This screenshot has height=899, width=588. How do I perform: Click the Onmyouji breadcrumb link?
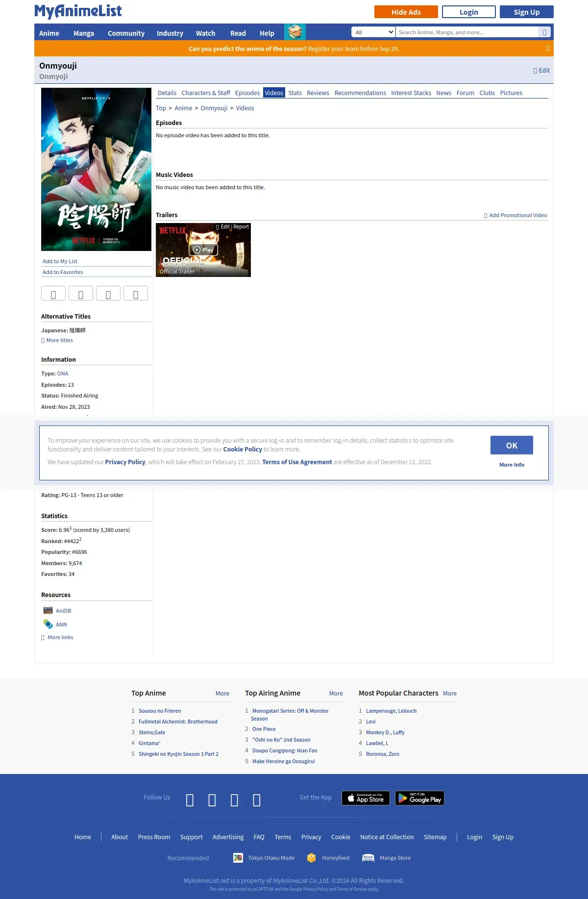[214, 108]
